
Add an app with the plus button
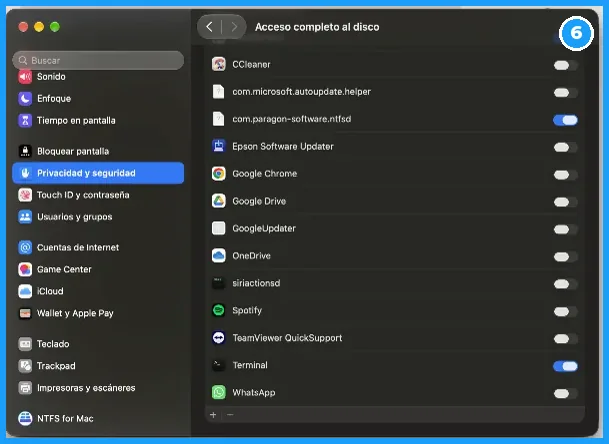coord(213,415)
